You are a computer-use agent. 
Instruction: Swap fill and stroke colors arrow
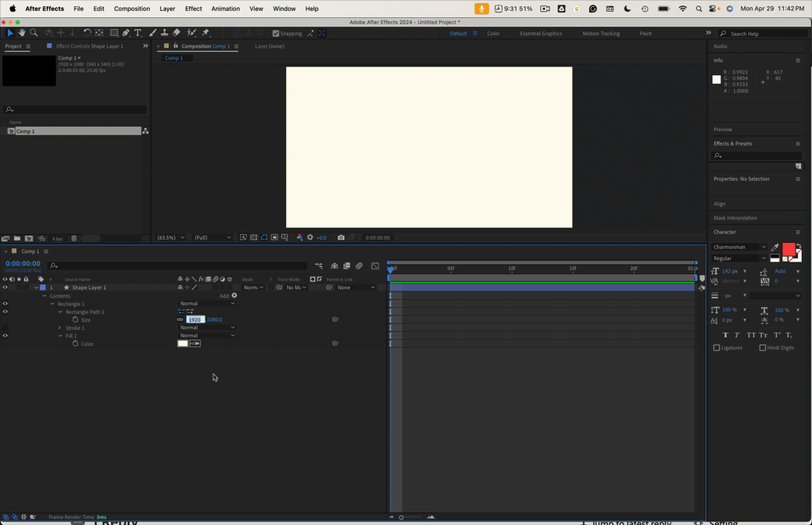pos(798,246)
